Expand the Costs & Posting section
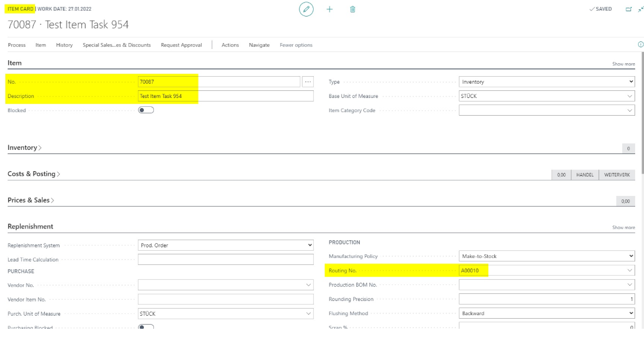644x337 pixels. [x=34, y=174]
